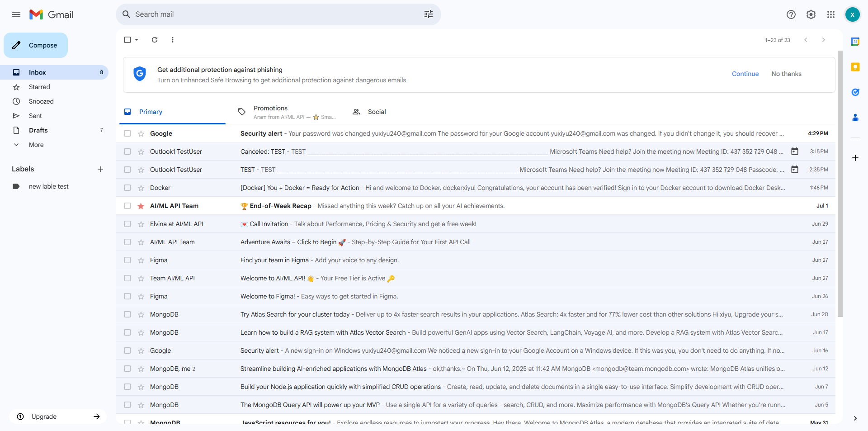This screenshot has width=868, height=431.
Task: Open the Inbox folder
Action: tap(54, 72)
